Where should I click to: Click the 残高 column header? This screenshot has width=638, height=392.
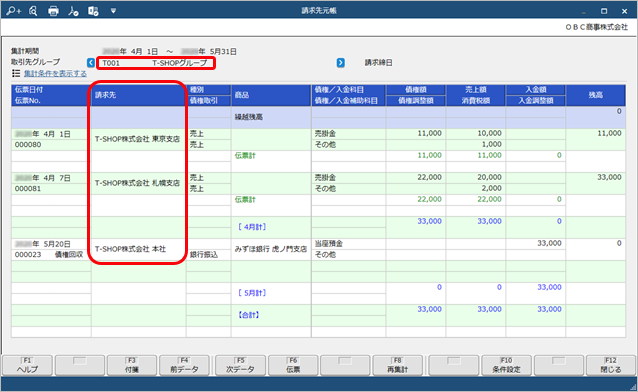(x=595, y=95)
